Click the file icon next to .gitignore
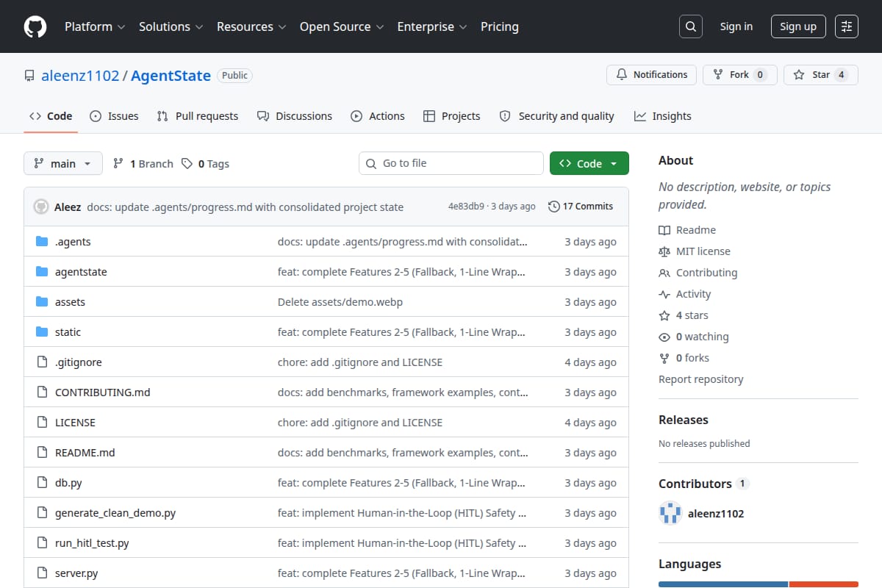882x588 pixels. pyautogui.click(x=42, y=362)
